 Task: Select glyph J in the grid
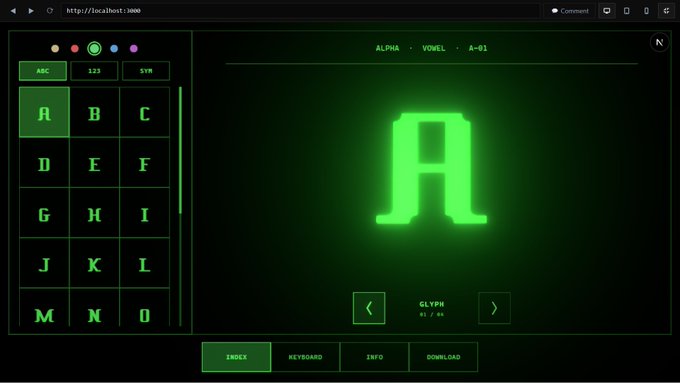[x=44, y=263]
